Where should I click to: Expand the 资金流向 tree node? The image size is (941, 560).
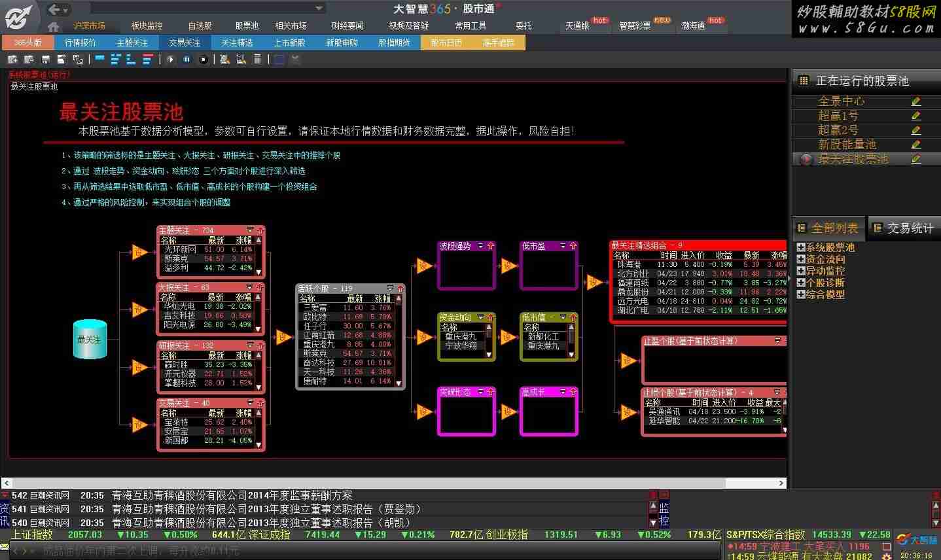pos(801,259)
